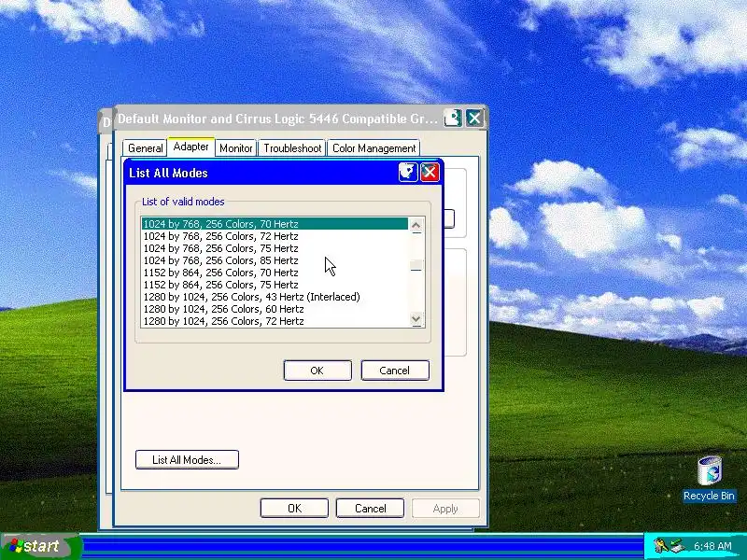Click the valid modes list scrollbar thumb
The width and height of the screenshot is (747, 560).
(x=416, y=265)
